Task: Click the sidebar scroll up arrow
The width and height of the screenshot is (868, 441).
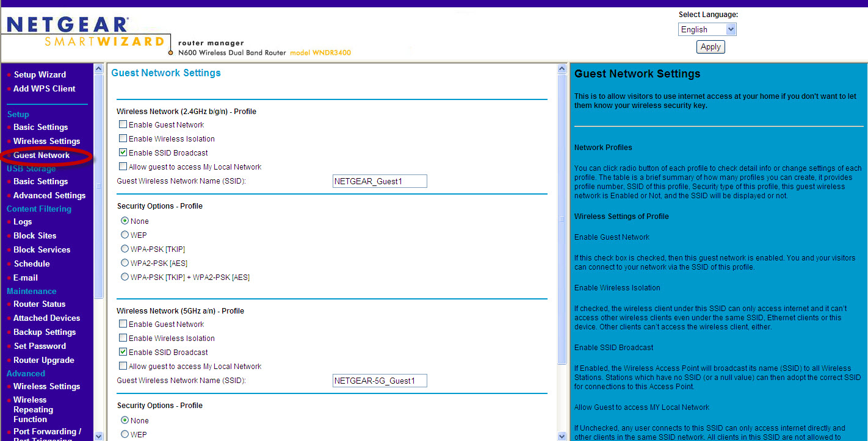Action: tap(99, 69)
